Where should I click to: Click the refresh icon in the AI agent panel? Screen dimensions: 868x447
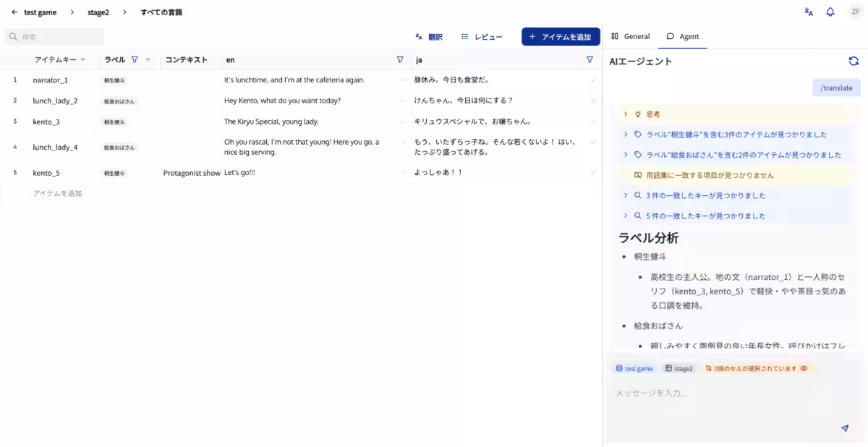[x=854, y=62]
